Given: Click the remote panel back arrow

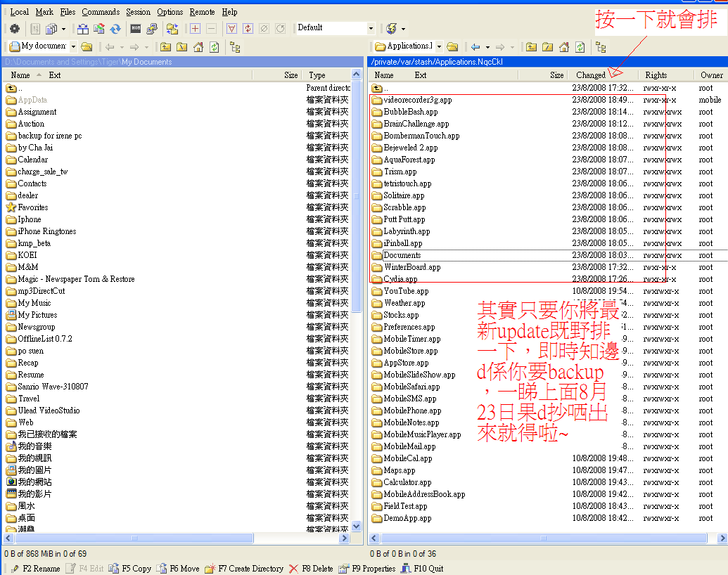Looking at the screenshot, I should click(475, 47).
